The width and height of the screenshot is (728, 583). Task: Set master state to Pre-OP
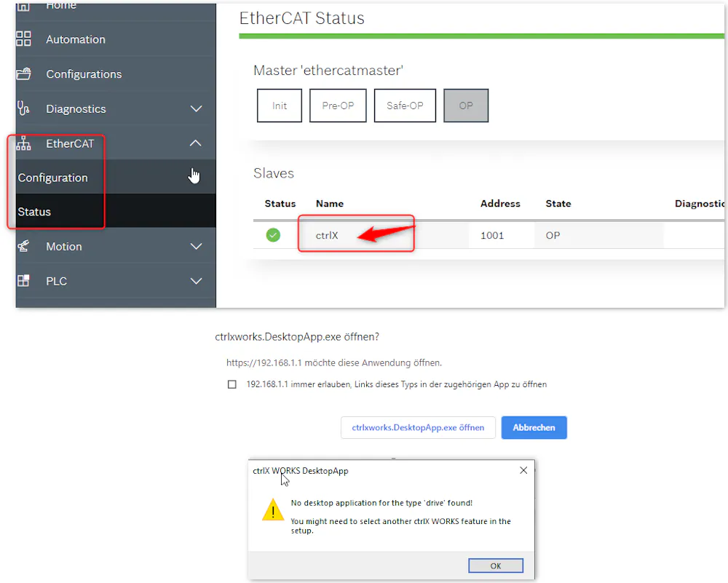(x=338, y=106)
